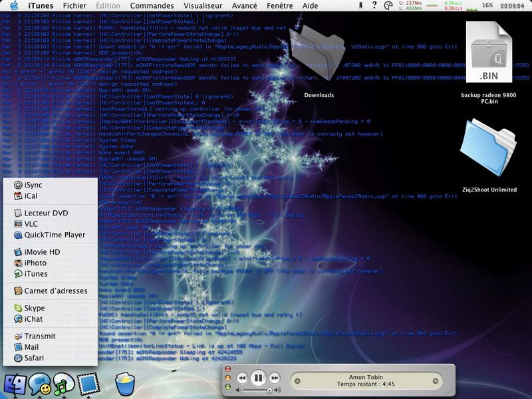Image resolution: width=532 pixels, height=399 pixels.
Task: Launch Skype from the launcher menu
Action: tap(51, 308)
